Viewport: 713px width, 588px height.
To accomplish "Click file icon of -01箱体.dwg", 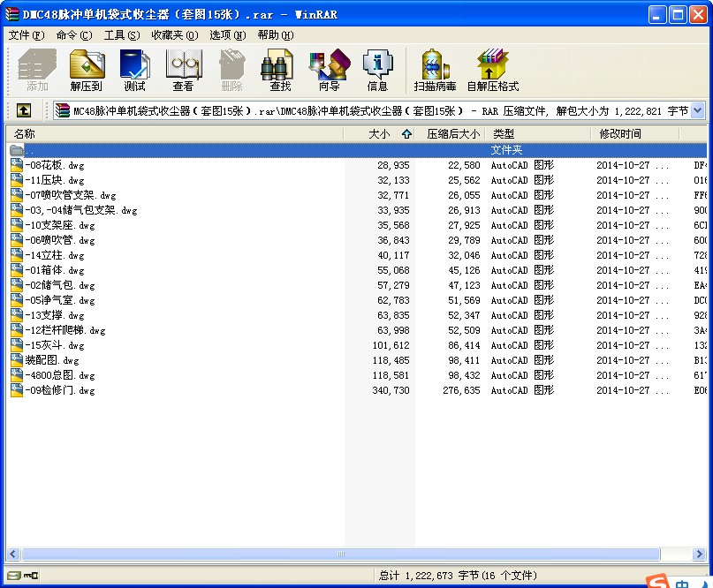I will [17, 270].
